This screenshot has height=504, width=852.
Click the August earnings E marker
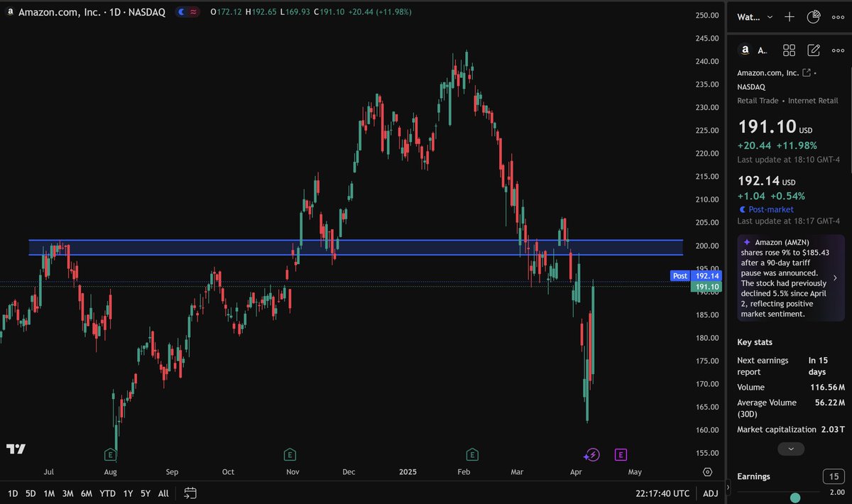point(110,454)
